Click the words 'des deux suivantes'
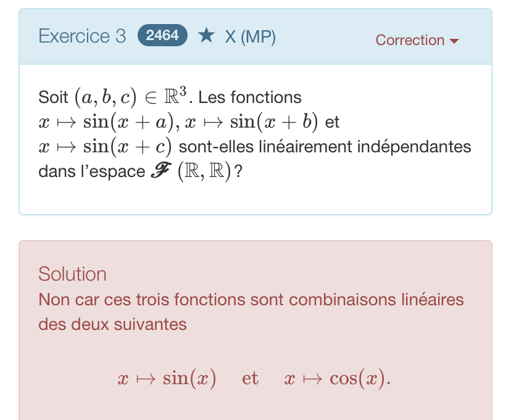The image size is (511, 420). pyautogui.click(x=112, y=324)
